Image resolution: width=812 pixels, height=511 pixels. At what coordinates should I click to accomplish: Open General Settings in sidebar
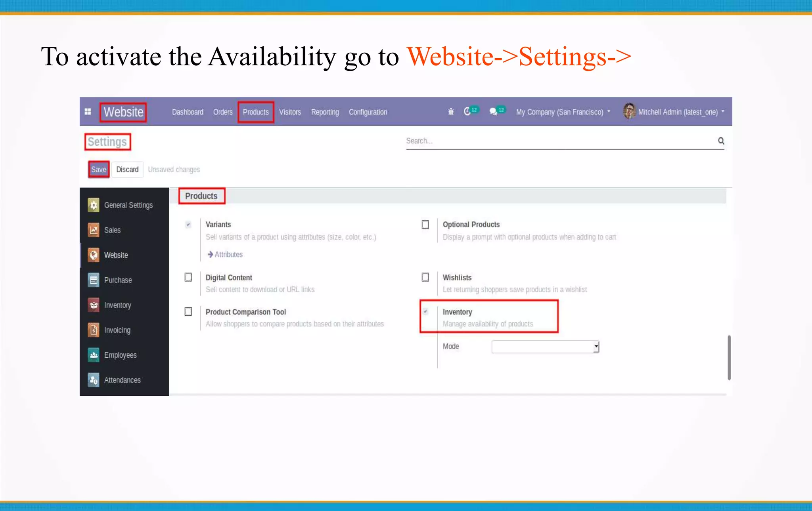pos(128,205)
